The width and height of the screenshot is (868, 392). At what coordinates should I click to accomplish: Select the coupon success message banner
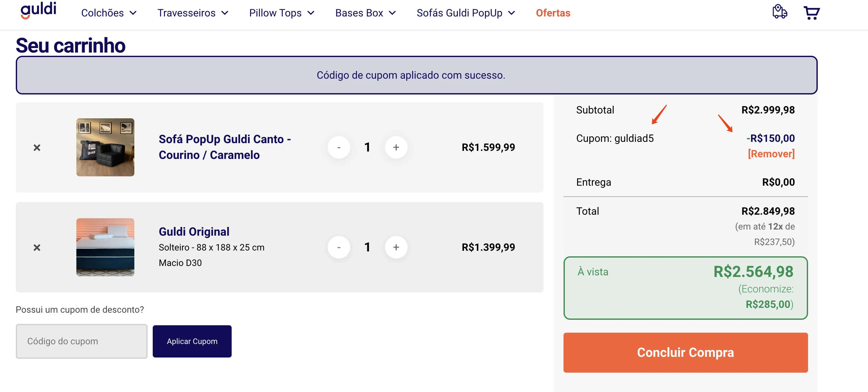417,75
